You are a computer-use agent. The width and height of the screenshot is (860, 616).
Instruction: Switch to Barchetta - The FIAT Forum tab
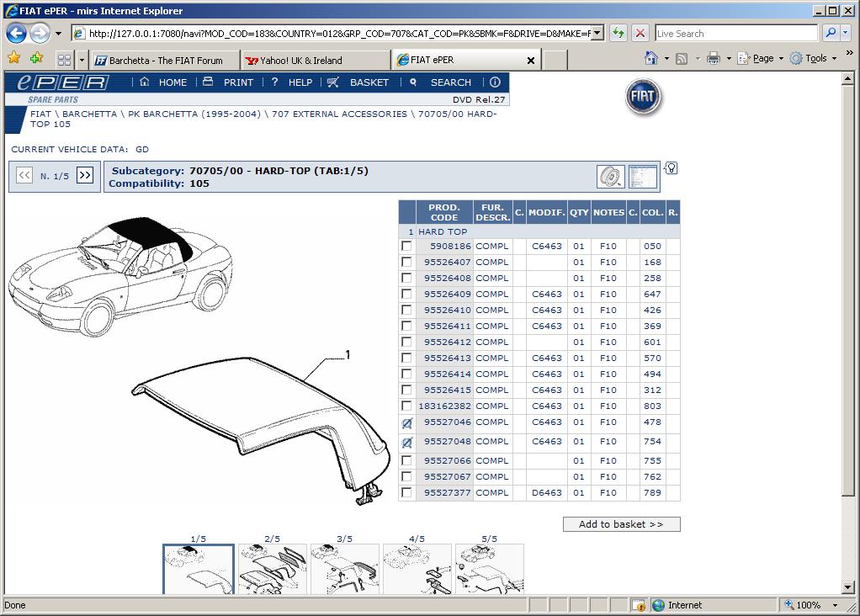167,61
